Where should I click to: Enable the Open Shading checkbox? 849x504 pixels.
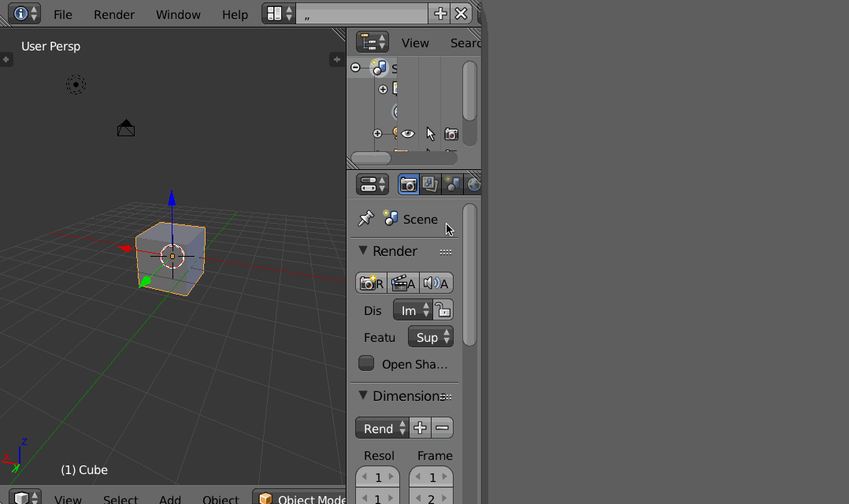tap(365, 363)
